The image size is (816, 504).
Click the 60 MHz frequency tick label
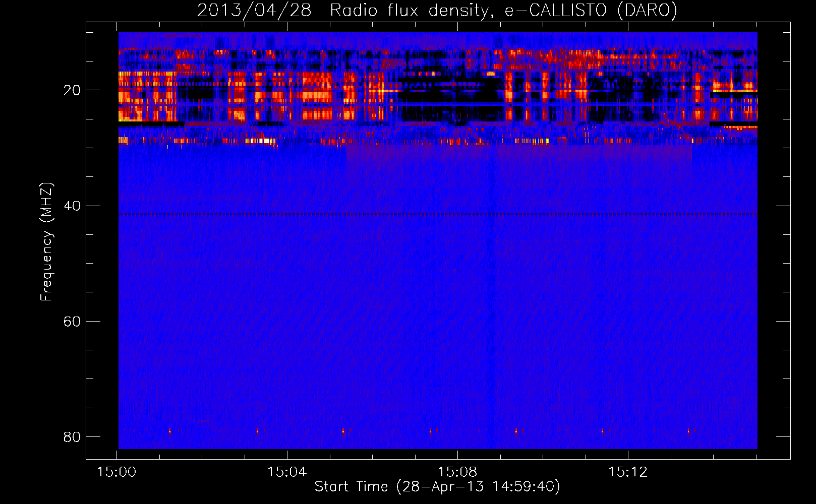(72, 322)
